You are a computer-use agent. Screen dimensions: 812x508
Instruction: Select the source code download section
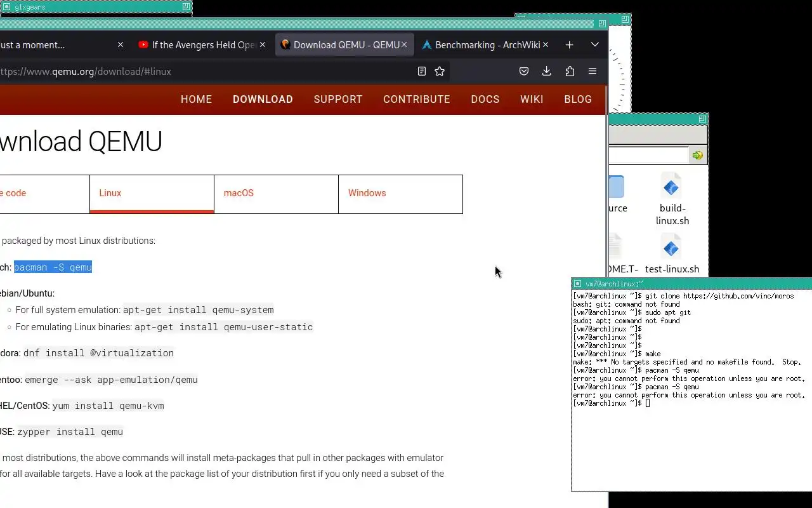(44, 194)
